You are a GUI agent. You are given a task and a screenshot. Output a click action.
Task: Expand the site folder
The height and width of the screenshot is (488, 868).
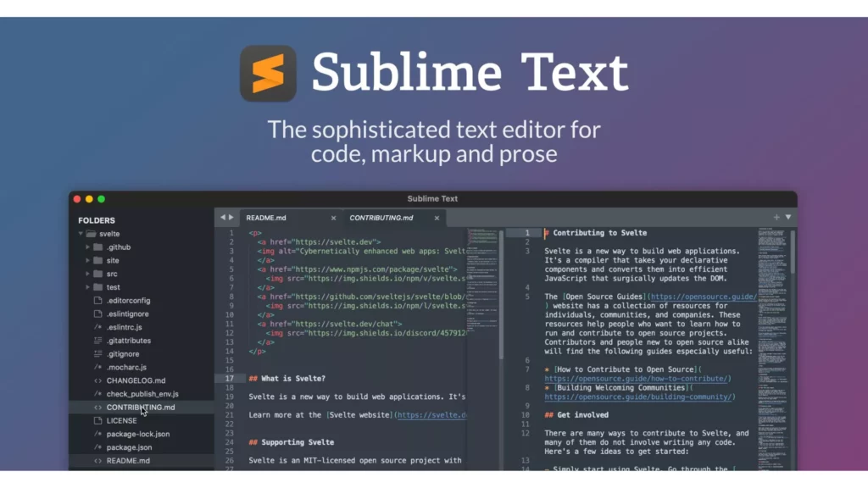[x=87, y=261]
